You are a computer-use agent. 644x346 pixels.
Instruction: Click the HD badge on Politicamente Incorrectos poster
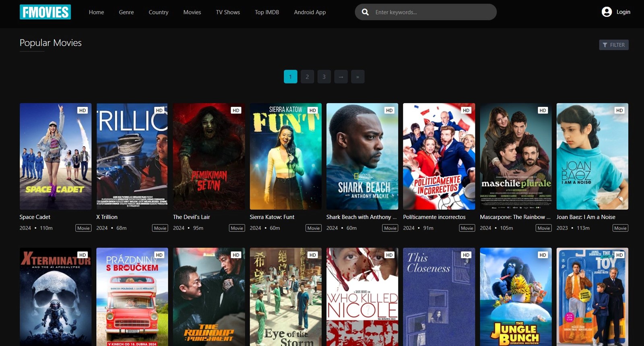coord(466,110)
